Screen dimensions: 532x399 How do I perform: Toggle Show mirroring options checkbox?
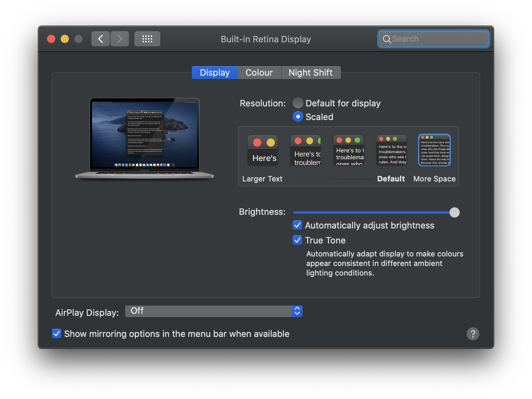click(x=57, y=334)
